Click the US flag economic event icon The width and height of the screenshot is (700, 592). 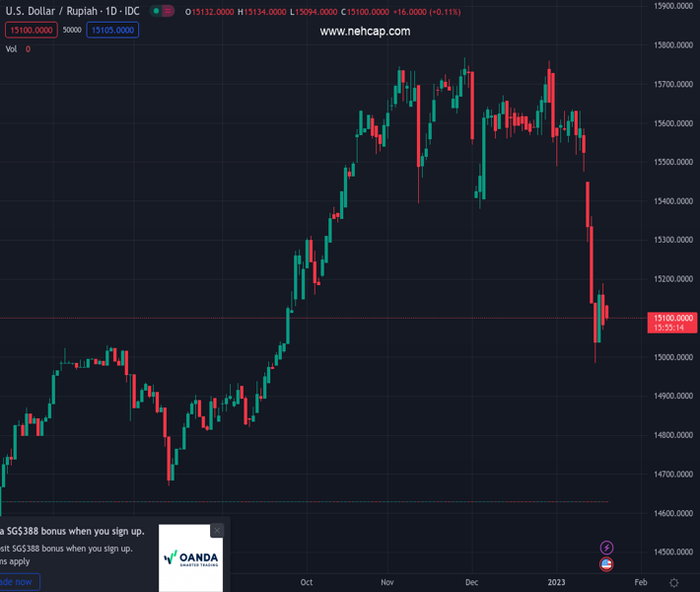pyautogui.click(x=606, y=564)
